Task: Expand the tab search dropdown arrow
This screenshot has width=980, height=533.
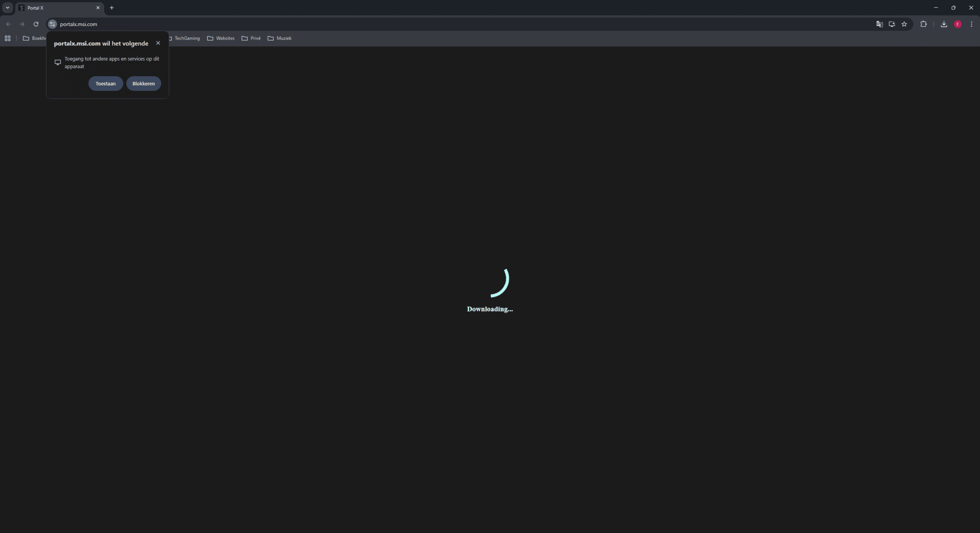Action: coord(8,8)
